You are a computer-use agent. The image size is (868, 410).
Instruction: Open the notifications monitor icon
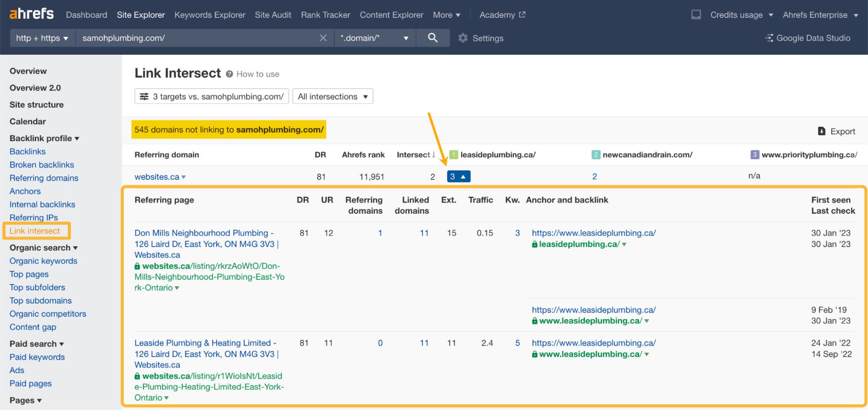pyautogui.click(x=696, y=15)
